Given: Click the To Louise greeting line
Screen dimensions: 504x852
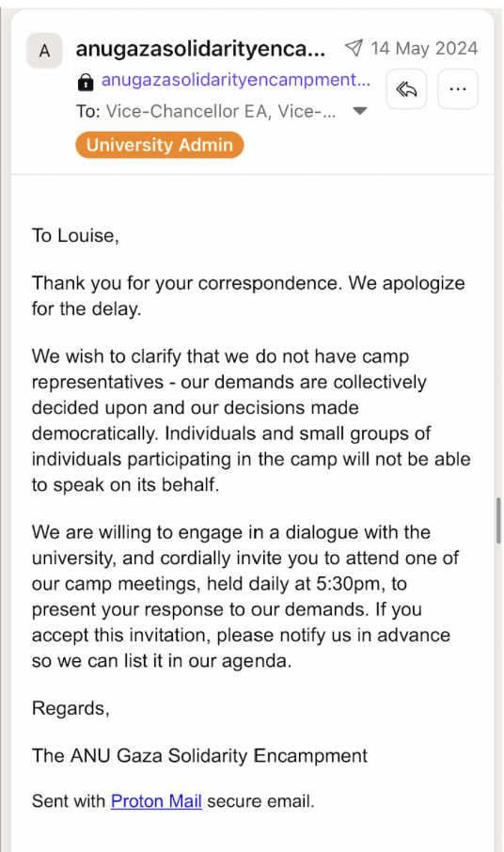Looking at the screenshot, I should point(75,236).
